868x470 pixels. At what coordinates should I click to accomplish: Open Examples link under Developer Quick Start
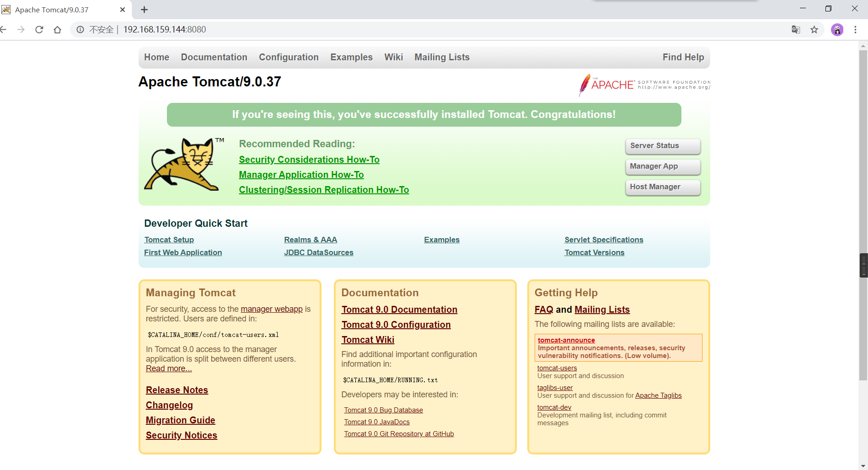[442, 240]
